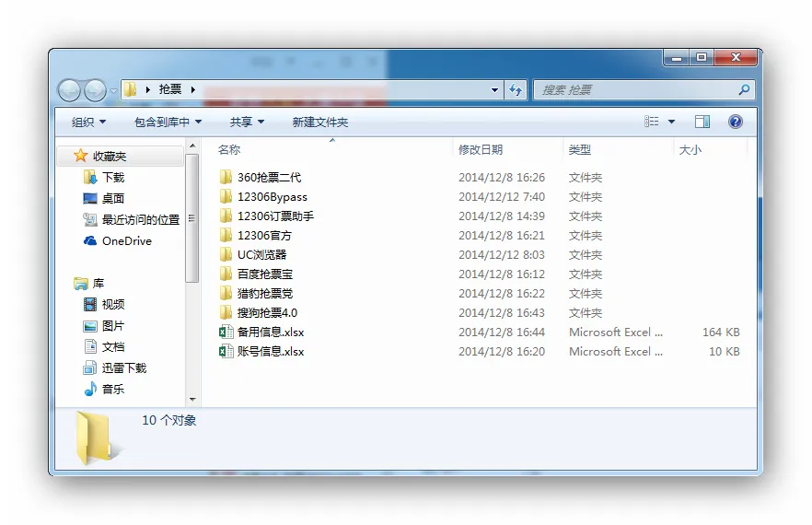Select folder icon of 搜狗抢票4.0
The height and width of the screenshot is (525, 812).
[x=226, y=312]
